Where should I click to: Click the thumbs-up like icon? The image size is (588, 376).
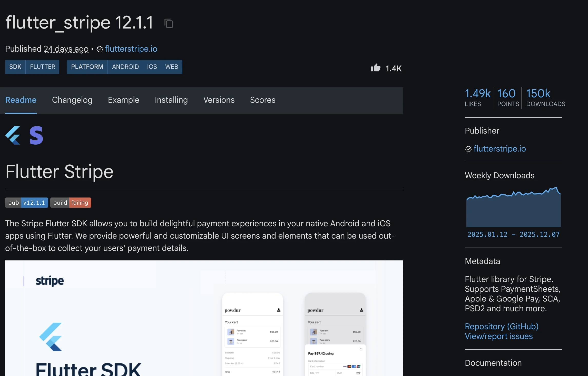(x=376, y=68)
